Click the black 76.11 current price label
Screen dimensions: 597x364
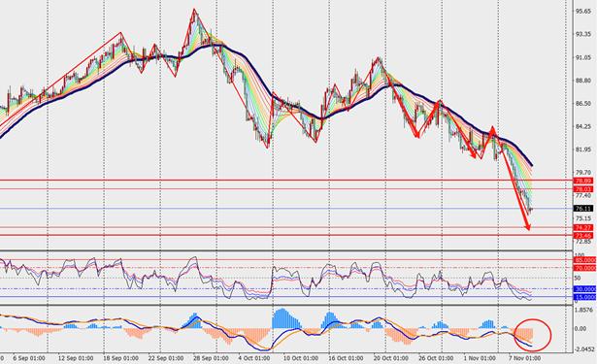pos(583,209)
